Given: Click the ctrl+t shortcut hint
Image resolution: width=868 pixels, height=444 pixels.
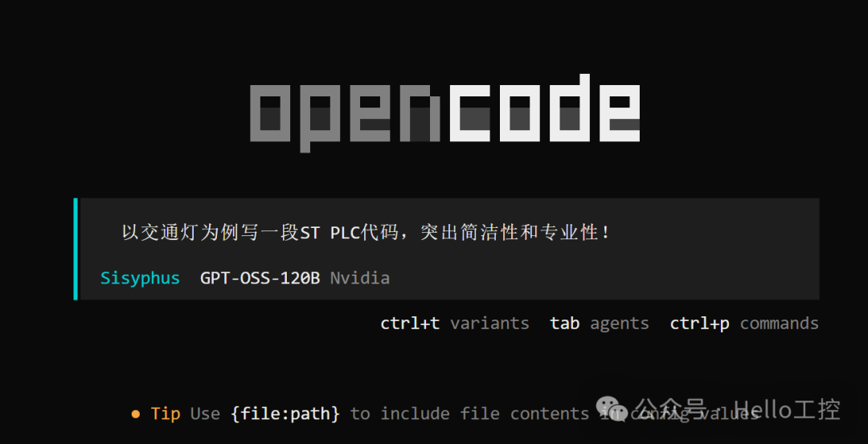Looking at the screenshot, I should [x=410, y=323].
